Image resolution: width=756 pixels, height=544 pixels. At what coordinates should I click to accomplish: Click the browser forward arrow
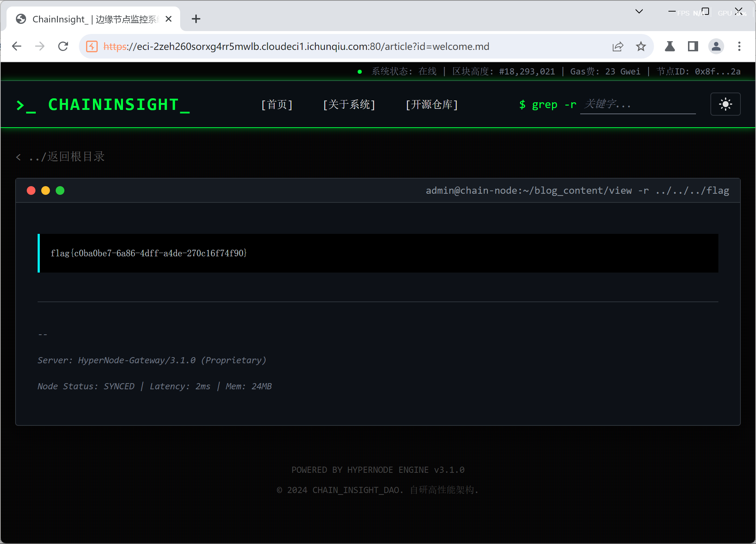click(40, 46)
